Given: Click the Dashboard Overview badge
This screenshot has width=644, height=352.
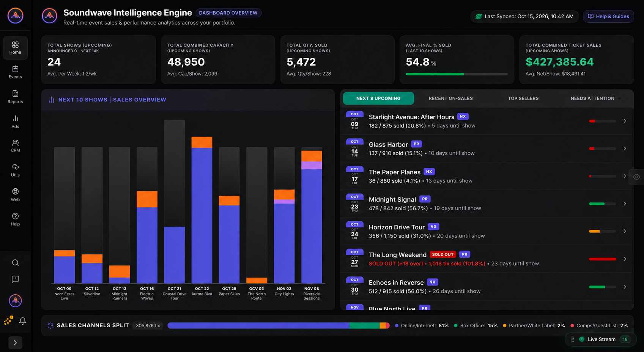Looking at the screenshot, I should [x=228, y=13].
